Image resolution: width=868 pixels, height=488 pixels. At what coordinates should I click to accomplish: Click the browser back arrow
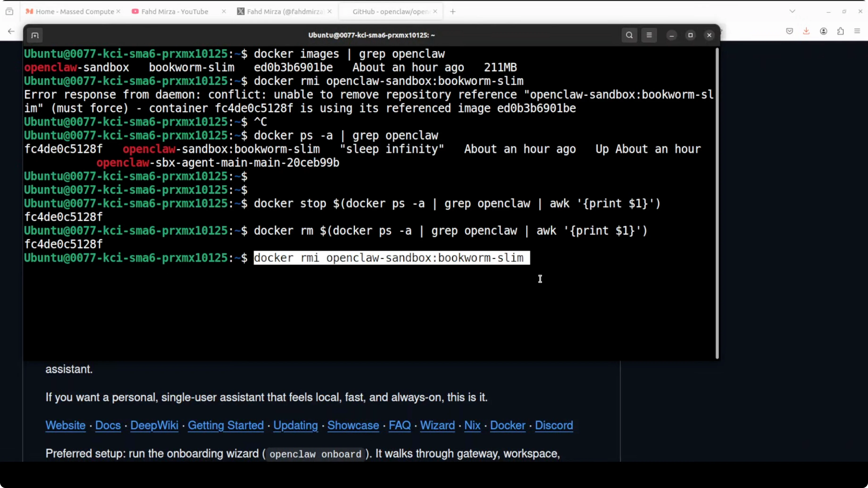(11, 31)
